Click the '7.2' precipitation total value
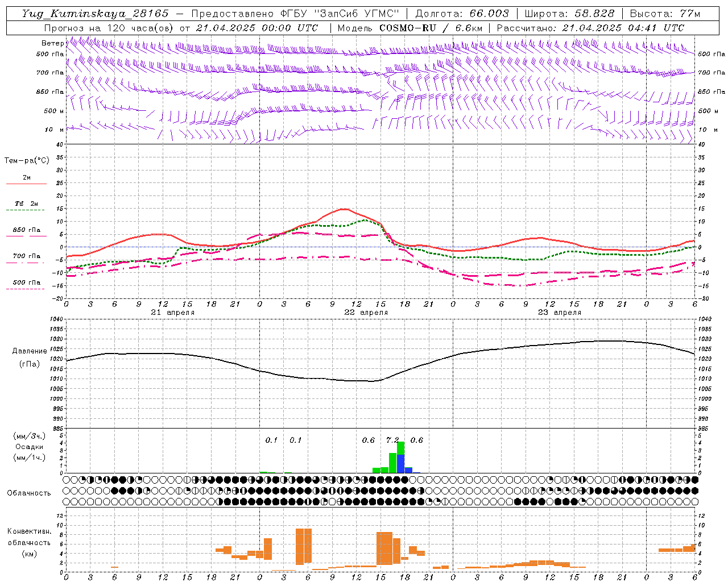This screenshot has width=728, height=582. coord(392,440)
